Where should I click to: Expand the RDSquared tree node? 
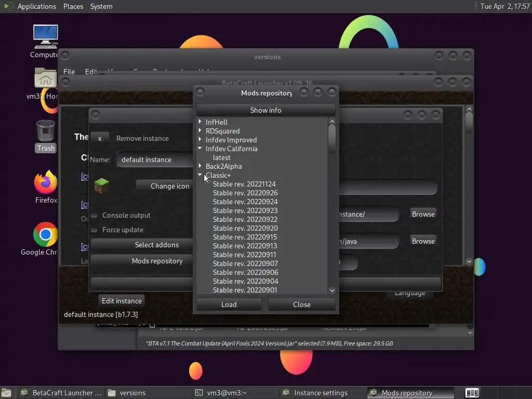(200, 130)
